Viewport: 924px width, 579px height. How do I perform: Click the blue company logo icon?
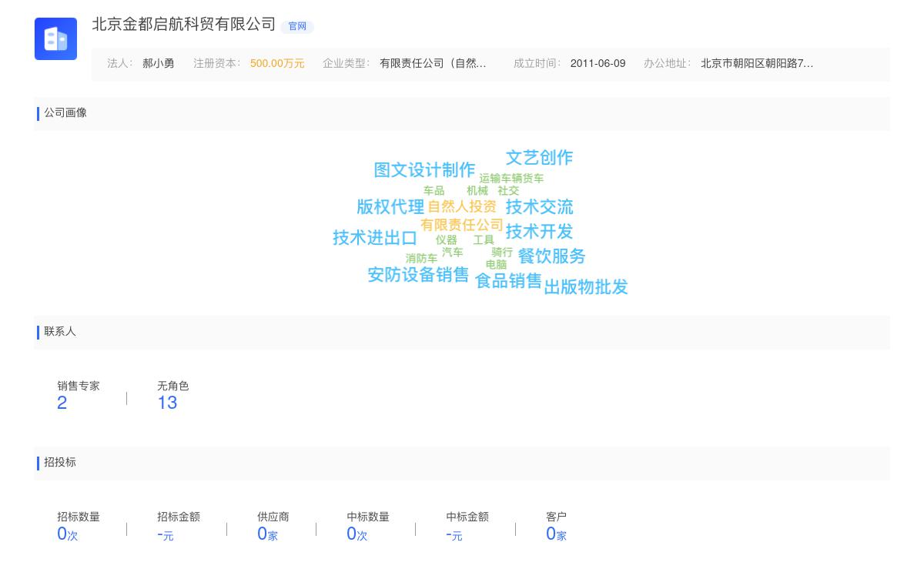55,38
